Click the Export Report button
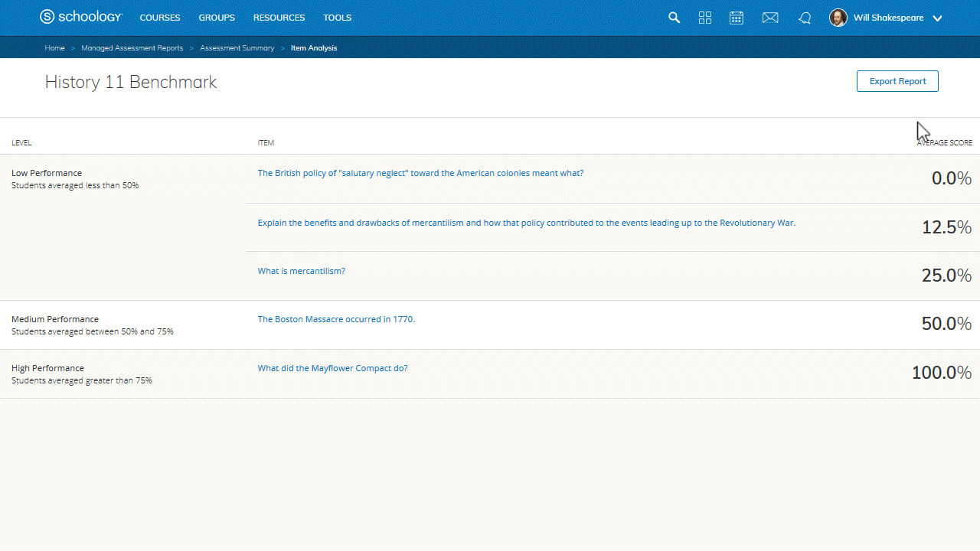 click(x=897, y=81)
